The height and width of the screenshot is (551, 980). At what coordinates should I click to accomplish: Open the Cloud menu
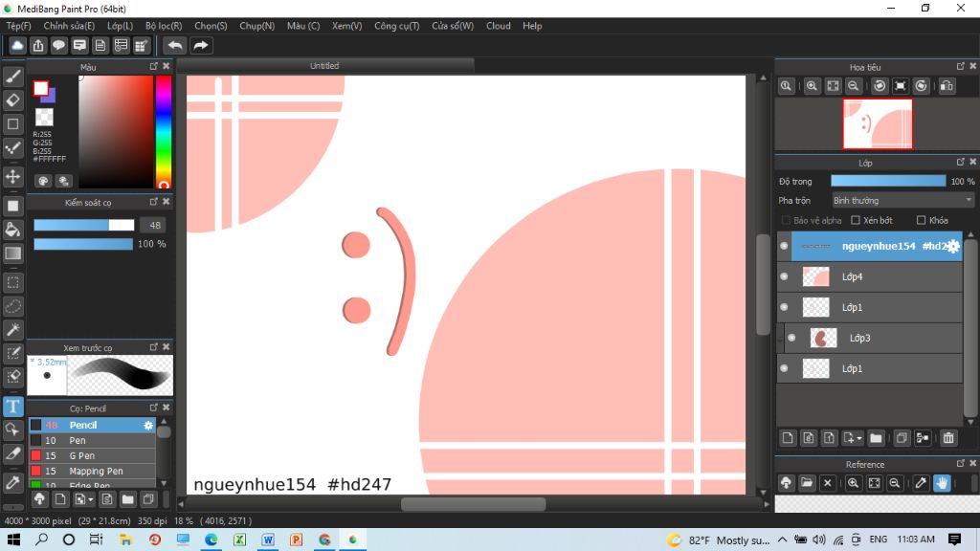click(498, 26)
